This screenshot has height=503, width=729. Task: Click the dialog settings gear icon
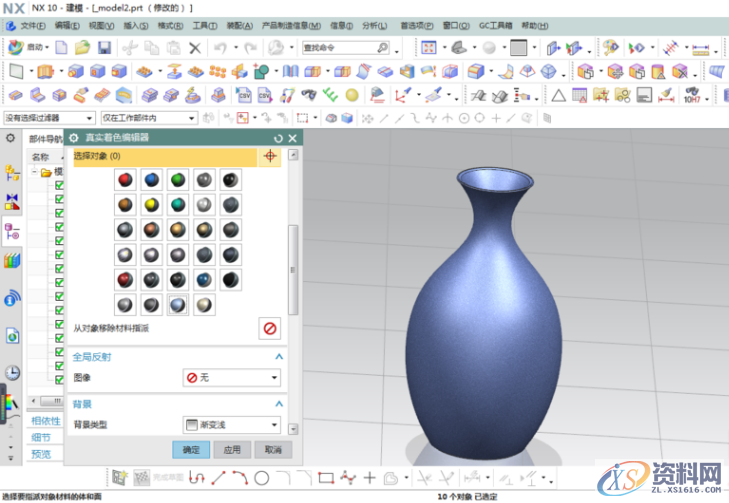(74, 138)
